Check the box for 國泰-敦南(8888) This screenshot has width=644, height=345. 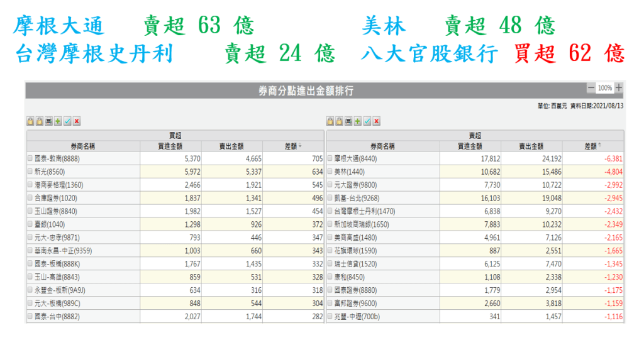pos(30,158)
